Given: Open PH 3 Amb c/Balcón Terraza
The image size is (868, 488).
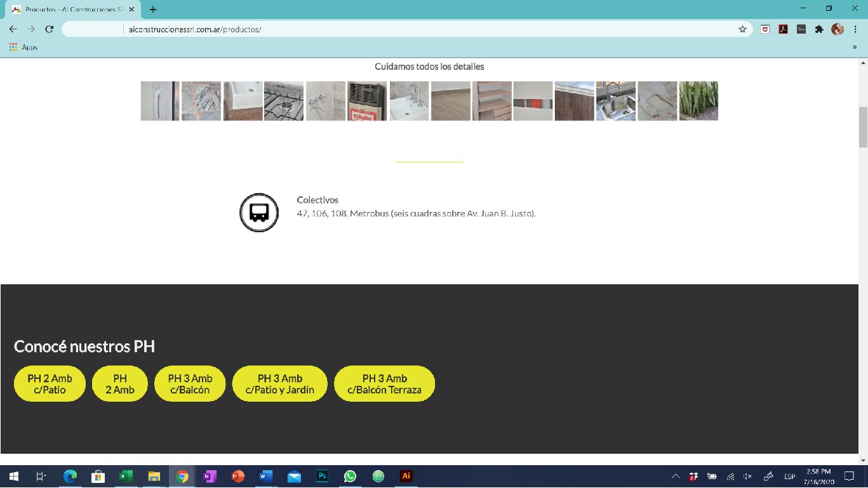Looking at the screenshot, I should 384,384.
